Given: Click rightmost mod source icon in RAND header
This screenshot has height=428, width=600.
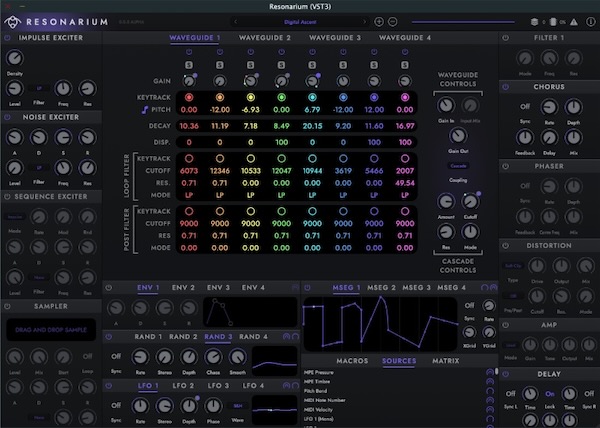Looking at the screenshot, I should pyautogui.click(x=295, y=337).
